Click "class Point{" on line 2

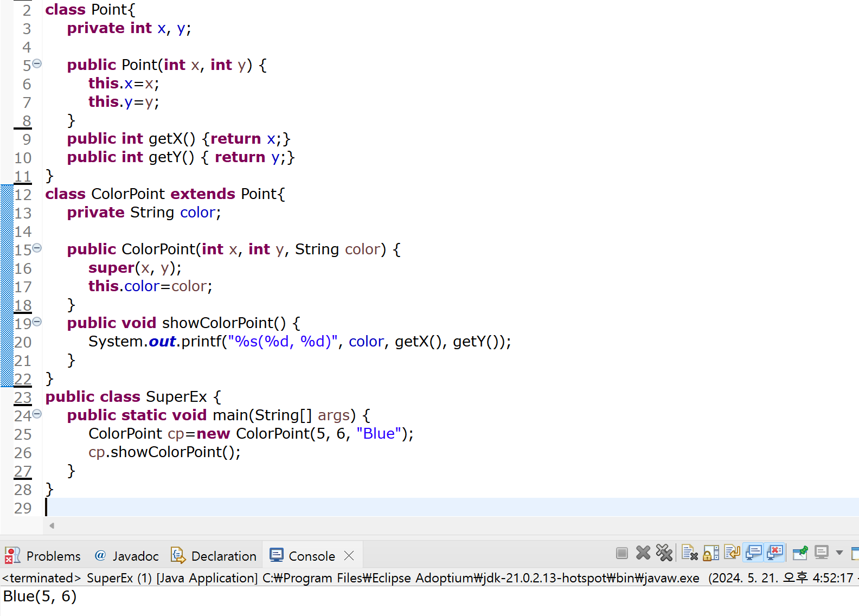click(x=90, y=9)
